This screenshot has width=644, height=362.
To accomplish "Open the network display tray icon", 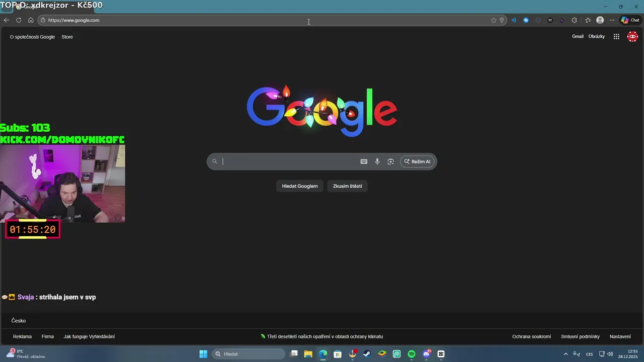I will 602,354.
